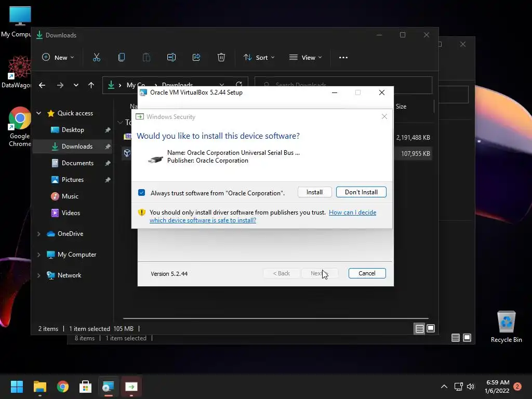
Task: Click the Don't Install button
Action: [361, 192]
